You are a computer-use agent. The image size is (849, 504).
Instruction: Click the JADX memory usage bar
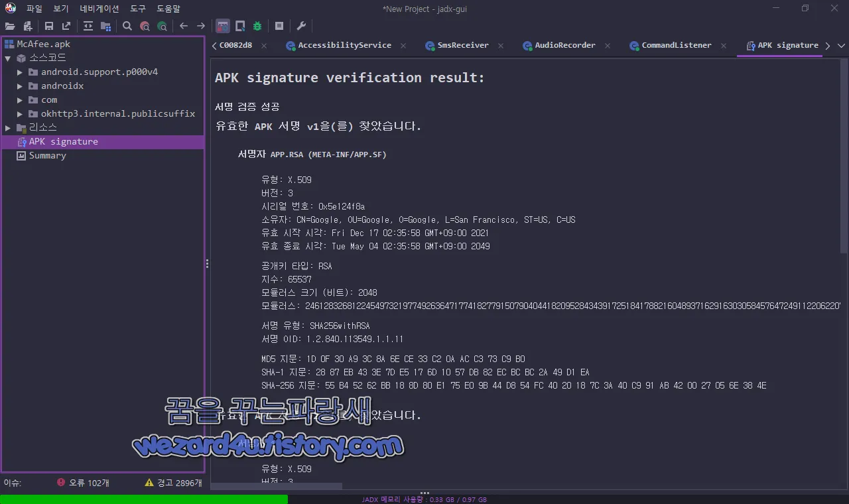pyautogui.click(x=424, y=499)
